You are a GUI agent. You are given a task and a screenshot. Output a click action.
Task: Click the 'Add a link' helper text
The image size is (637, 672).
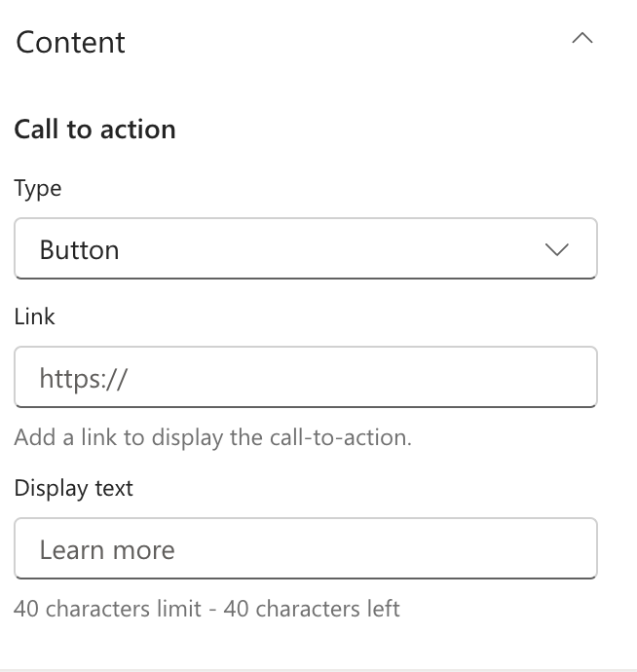212,437
